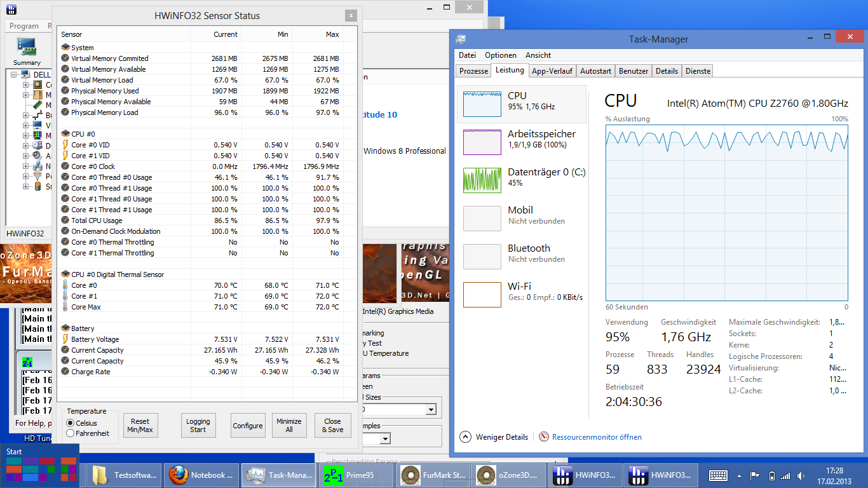Click the System group icon in sensor list
Image resolution: width=868 pixels, height=488 pixels.
65,48
